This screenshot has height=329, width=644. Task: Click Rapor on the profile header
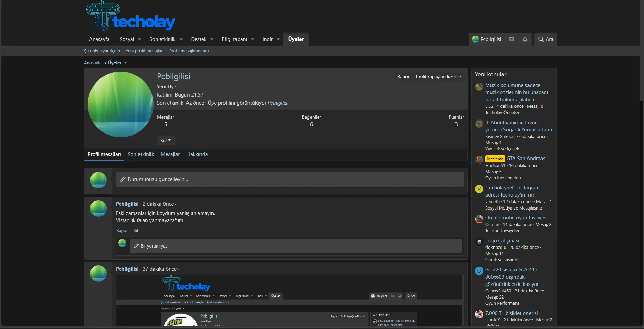[x=403, y=77]
